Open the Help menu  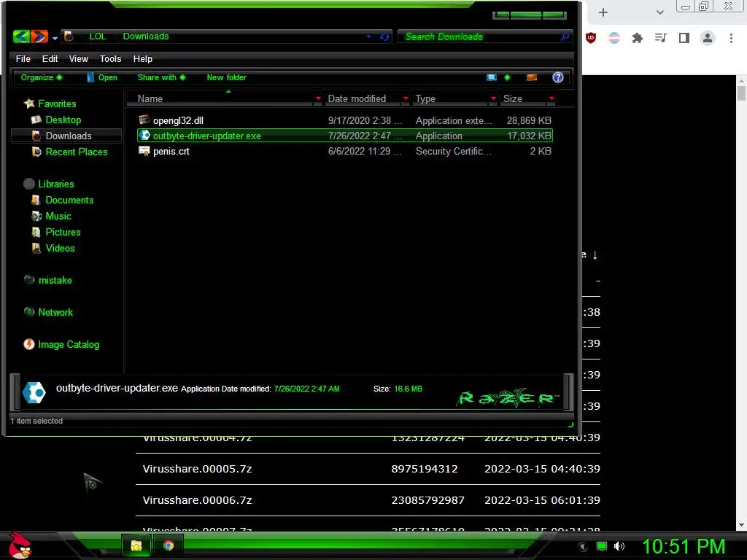coord(142,58)
